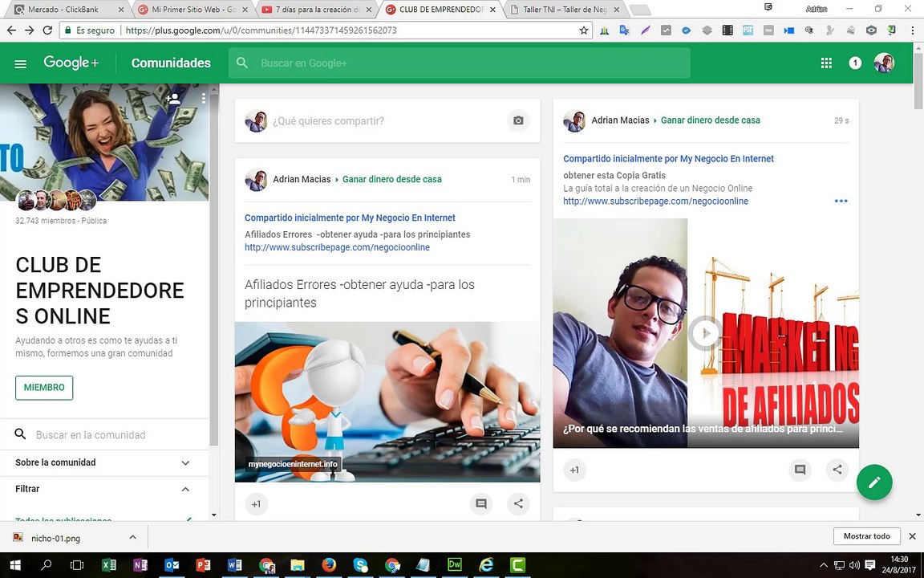The height and width of the screenshot is (578, 924).
Task: Switch to the 7 días para la creación tab
Action: click(x=317, y=10)
